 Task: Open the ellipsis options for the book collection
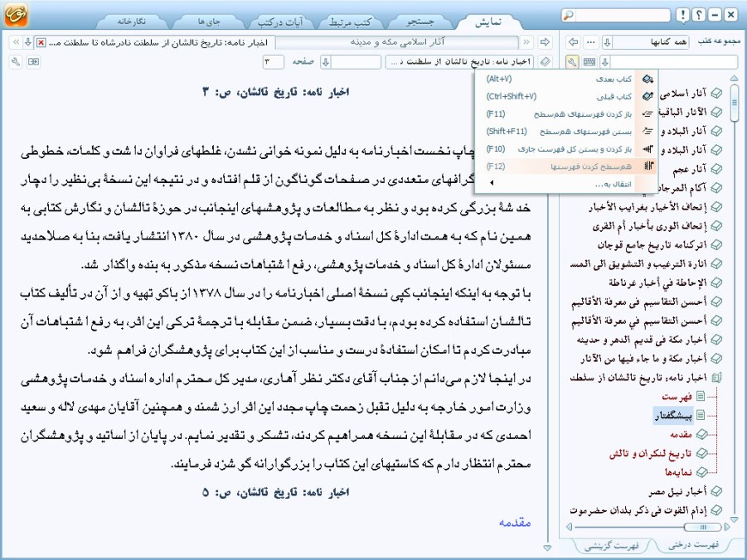(x=591, y=42)
